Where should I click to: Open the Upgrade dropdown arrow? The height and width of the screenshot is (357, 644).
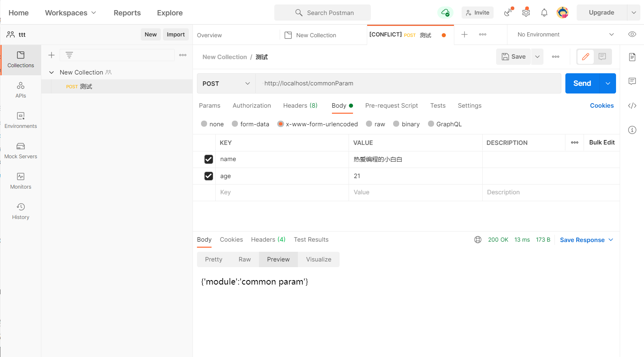click(634, 13)
